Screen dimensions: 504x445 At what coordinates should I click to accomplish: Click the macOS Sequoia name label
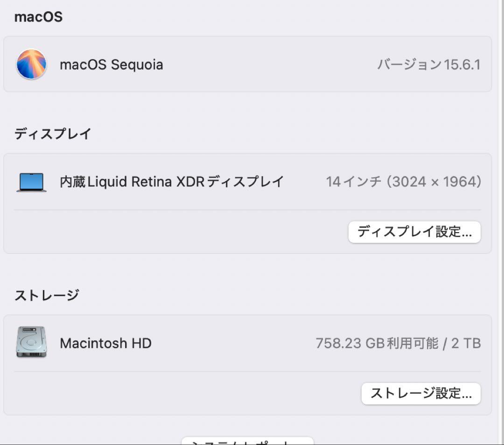coord(111,64)
